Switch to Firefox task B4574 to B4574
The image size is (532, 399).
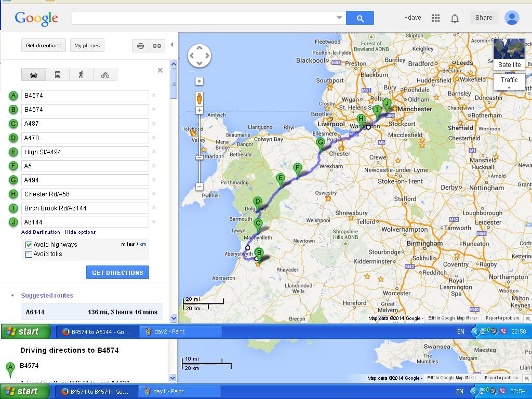point(96,392)
